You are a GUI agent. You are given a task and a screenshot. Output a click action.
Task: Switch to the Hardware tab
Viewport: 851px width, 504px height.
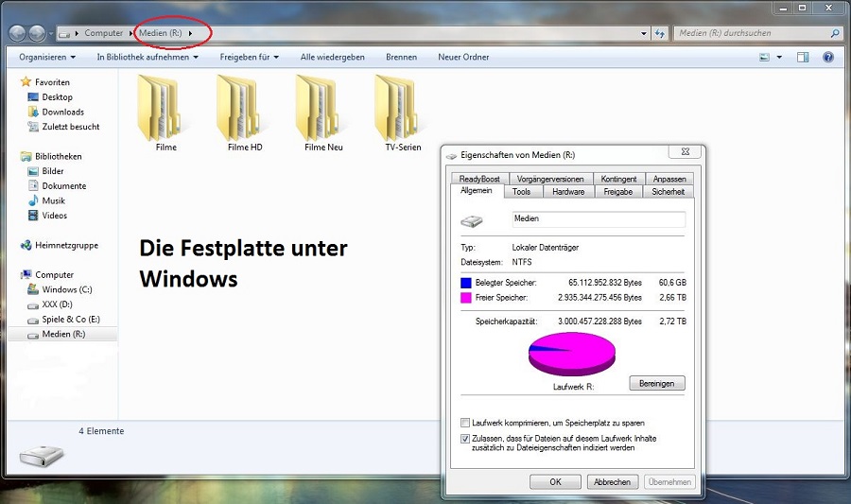[x=568, y=192]
